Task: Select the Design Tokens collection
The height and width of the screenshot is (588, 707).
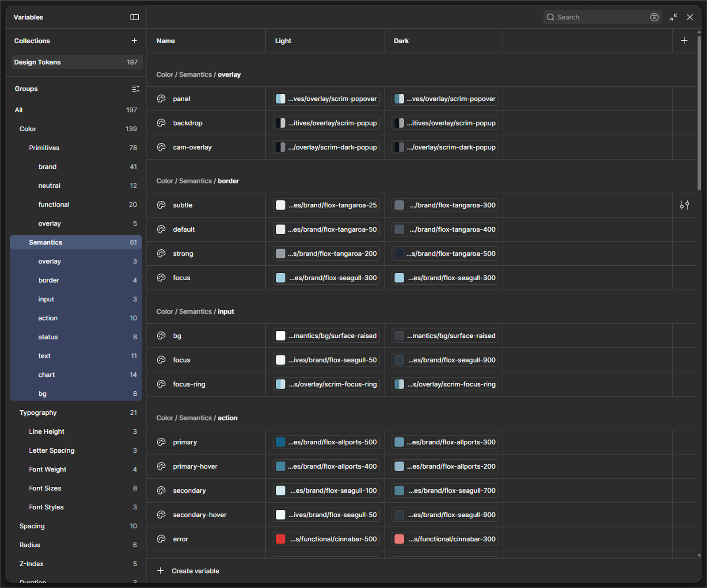Action: pos(76,62)
